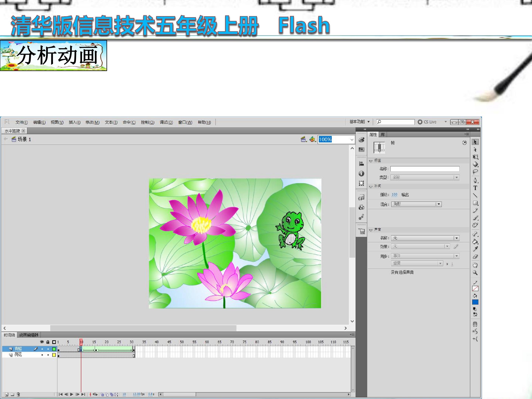
Task: Pick the Hand tool
Action: [x=475, y=265]
